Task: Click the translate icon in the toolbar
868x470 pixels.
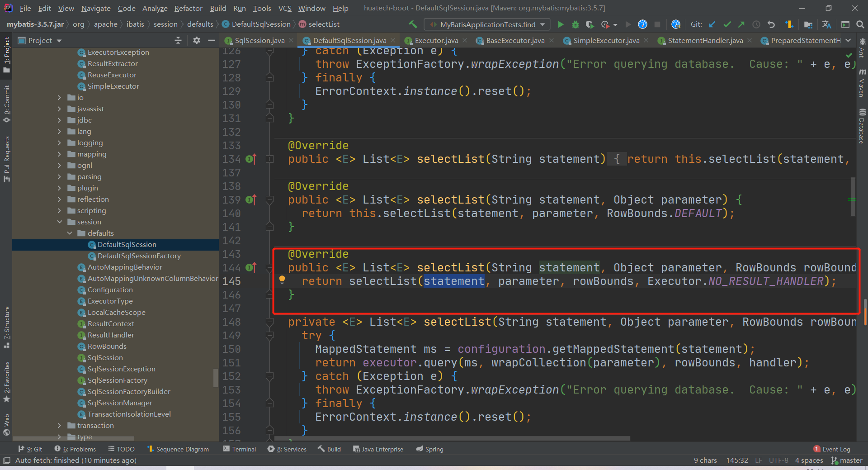Action: click(x=827, y=24)
